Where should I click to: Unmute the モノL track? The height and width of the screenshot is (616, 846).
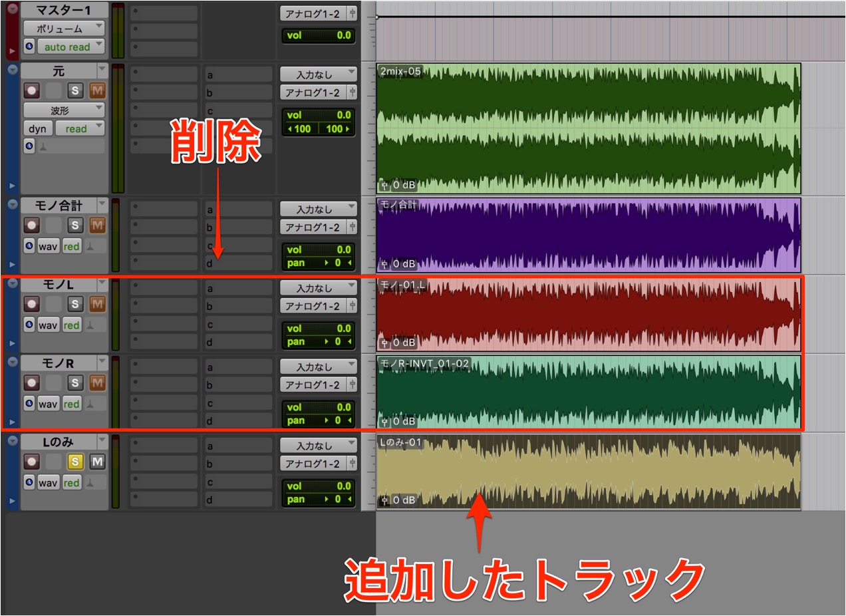tap(97, 304)
